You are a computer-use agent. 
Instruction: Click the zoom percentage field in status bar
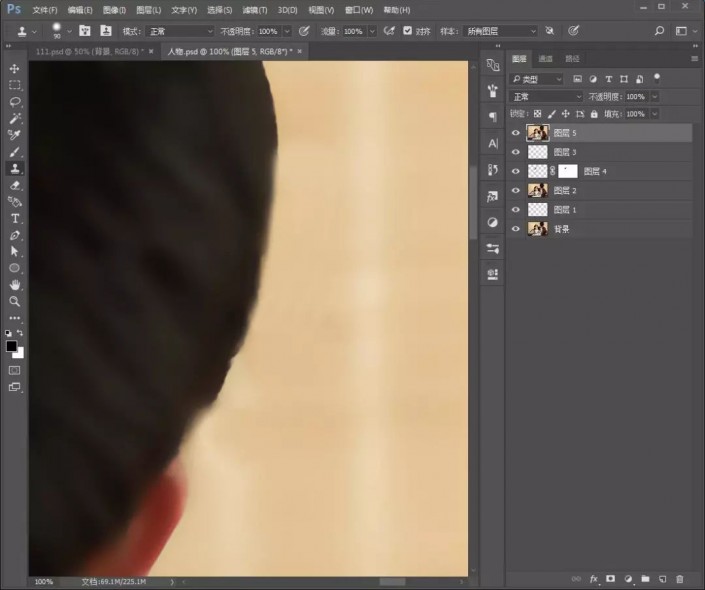pos(44,582)
